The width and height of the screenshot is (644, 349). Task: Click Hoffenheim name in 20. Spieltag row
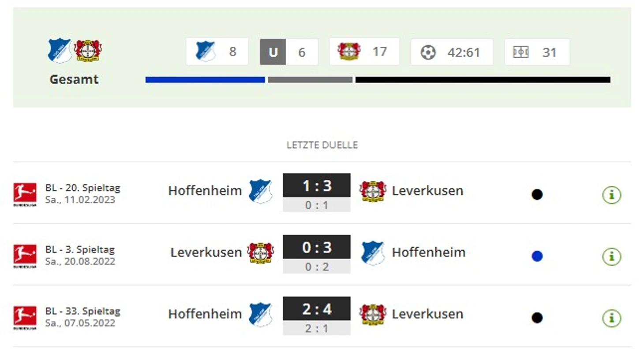pyautogui.click(x=205, y=190)
